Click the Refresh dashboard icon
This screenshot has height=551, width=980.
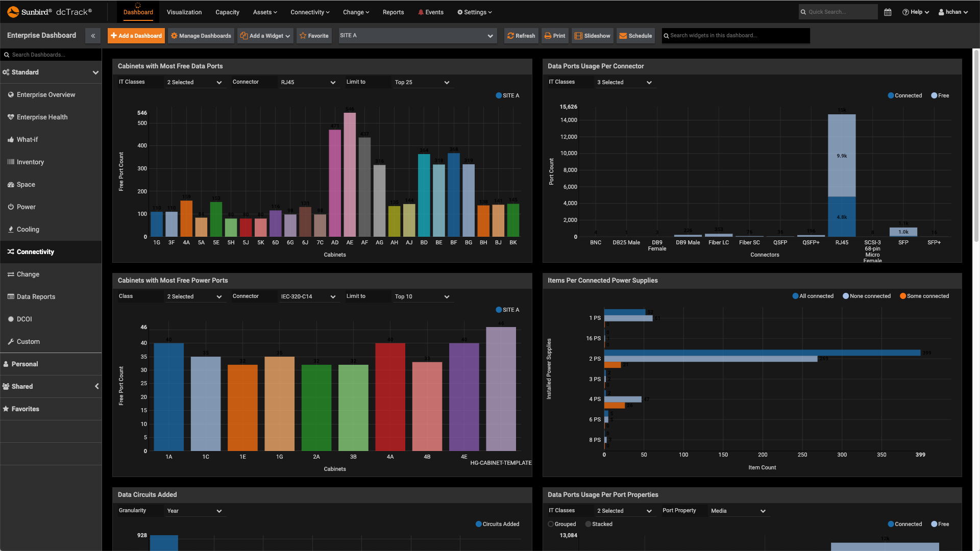coord(522,36)
